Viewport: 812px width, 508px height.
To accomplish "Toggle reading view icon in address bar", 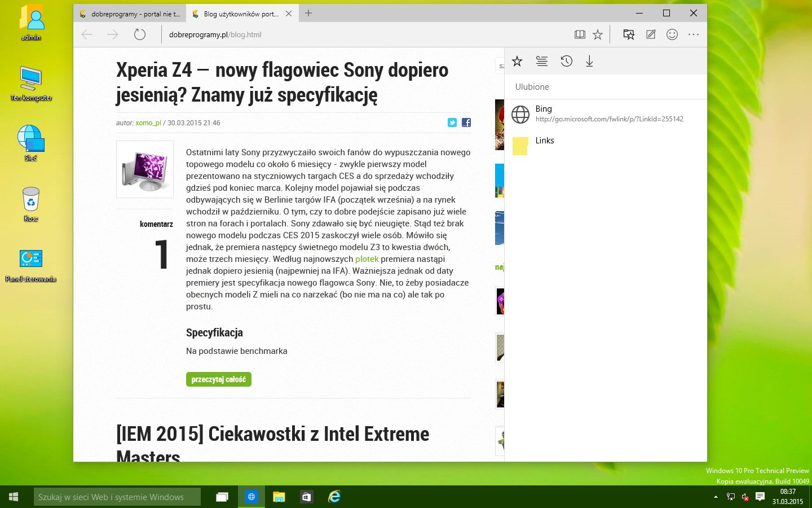I will point(580,34).
